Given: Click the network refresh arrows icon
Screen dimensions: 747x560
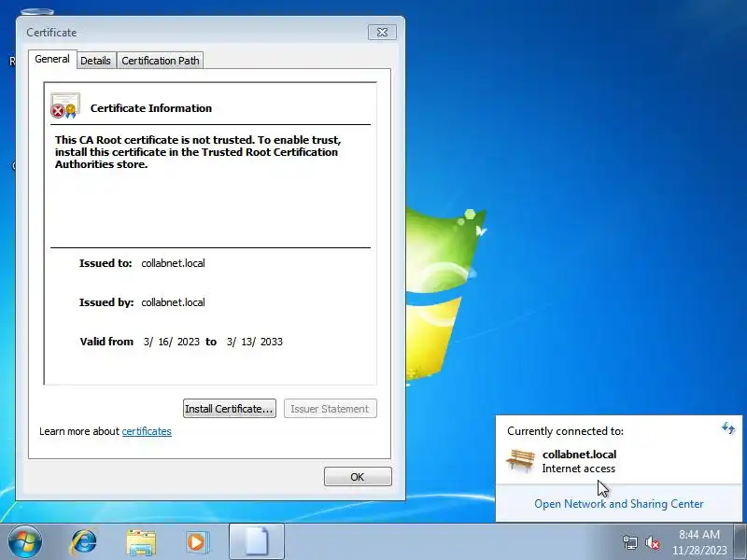Looking at the screenshot, I should [728, 428].
